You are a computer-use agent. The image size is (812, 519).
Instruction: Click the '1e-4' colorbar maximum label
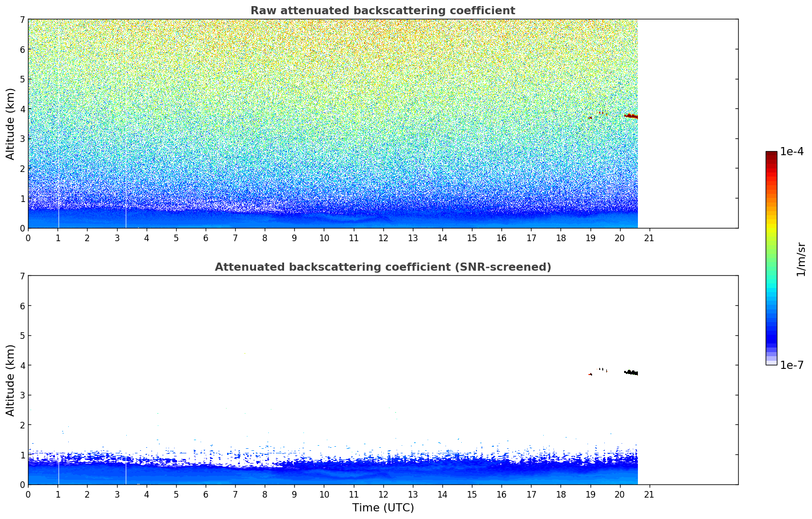[x=792, y=152]
